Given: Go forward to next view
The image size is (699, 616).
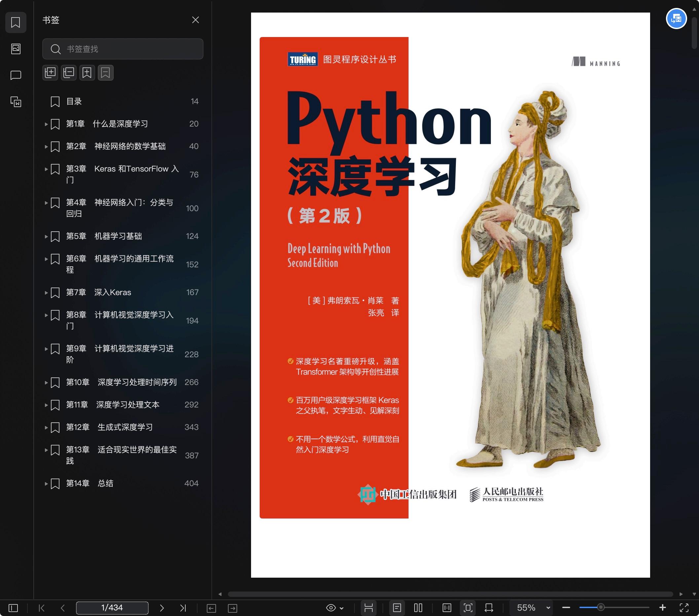Looking at the screenshot, I should pyautogui.click(x=233, y=608).
